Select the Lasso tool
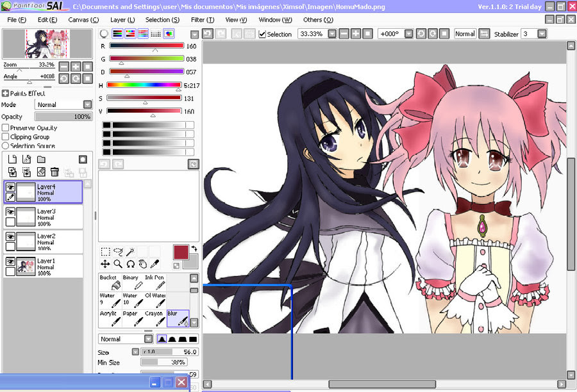The image size is (577, 392). pos(118,252)
